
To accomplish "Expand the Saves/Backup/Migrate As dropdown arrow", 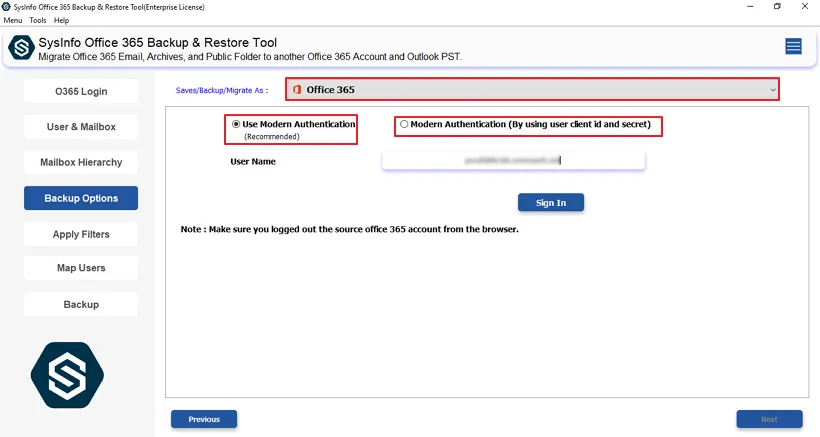I will pyautogui.click(x=773, y=90).
